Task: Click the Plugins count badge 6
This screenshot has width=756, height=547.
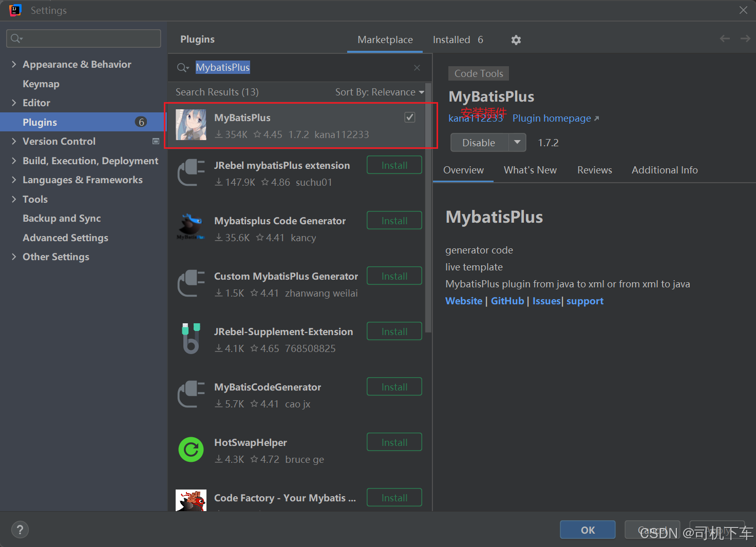Action: (141, 122)
